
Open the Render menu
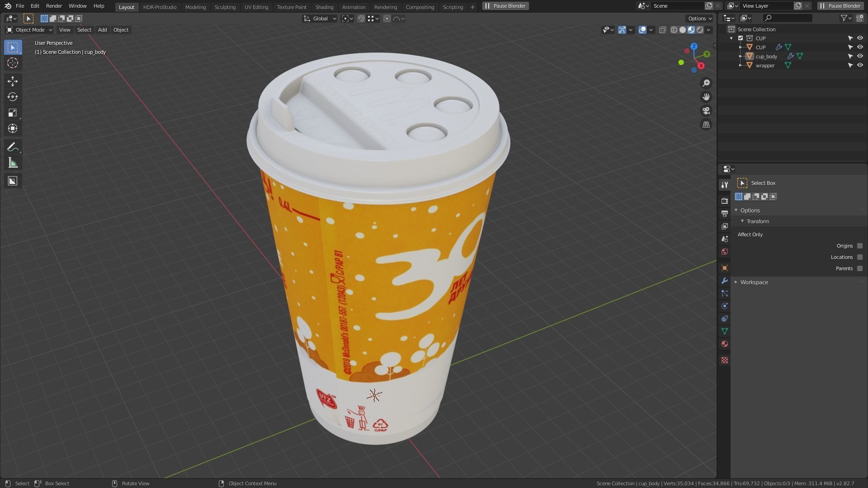[x=54, y=6]
